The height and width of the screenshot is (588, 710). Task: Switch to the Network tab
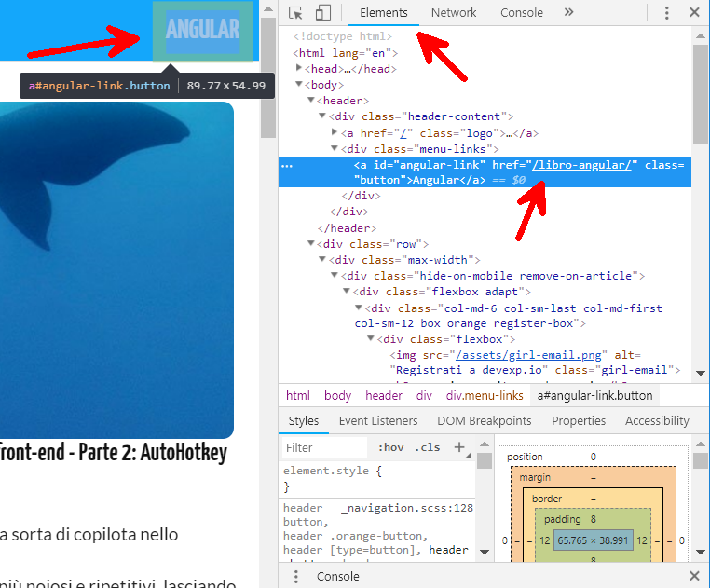pyautogui.click(x=454, y=13)
